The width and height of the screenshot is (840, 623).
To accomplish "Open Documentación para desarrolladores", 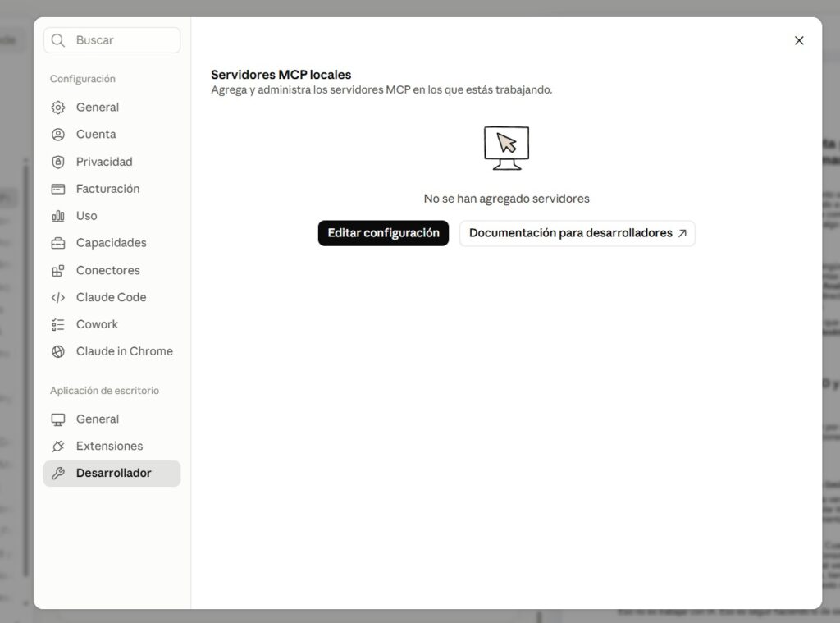I will [577, 233].
